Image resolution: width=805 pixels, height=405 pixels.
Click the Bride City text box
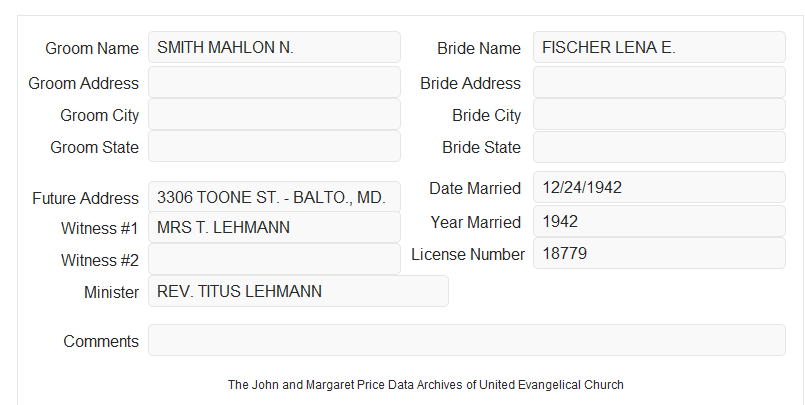[659, 114]
